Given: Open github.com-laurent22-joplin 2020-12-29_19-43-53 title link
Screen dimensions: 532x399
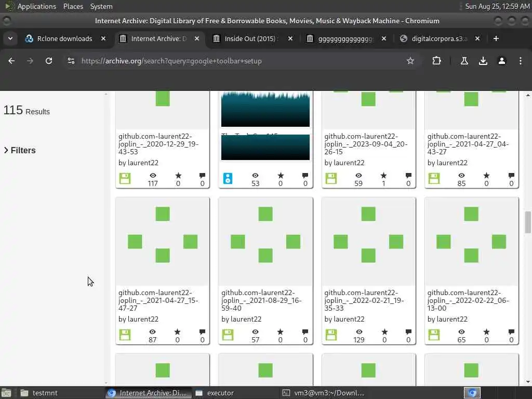Looking at the screenshot, I should click(x=158, y=144).
